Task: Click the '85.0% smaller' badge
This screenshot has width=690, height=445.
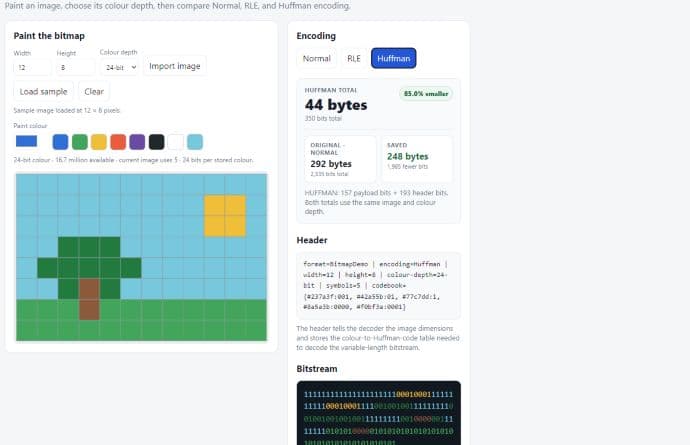Action: [x=426, y=94]
